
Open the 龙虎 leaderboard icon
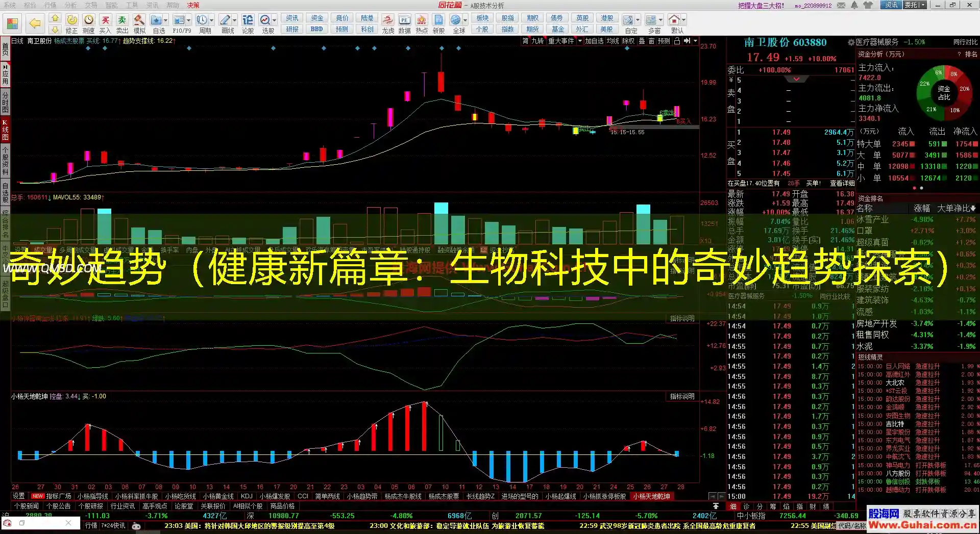(x=388, y=23)
